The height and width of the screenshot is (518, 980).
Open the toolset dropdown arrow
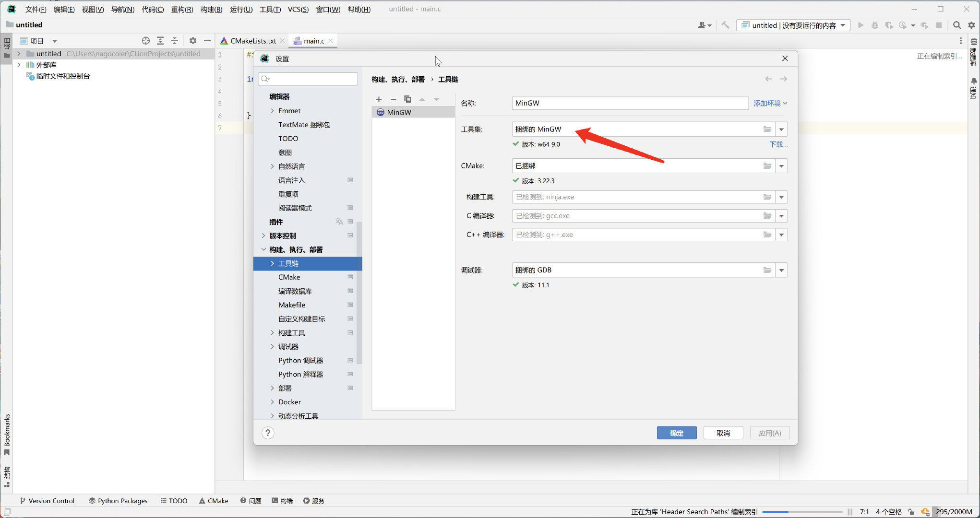point(781,129)
